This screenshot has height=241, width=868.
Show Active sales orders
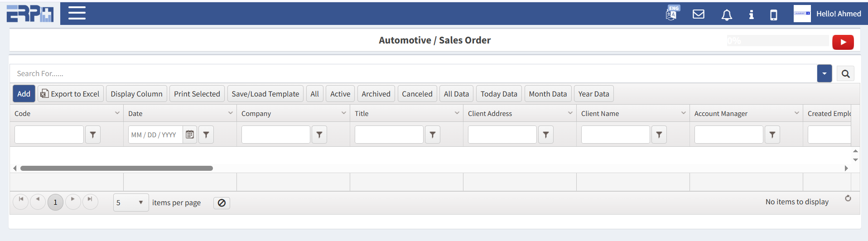pyautogui.click(x=340, y=94)
